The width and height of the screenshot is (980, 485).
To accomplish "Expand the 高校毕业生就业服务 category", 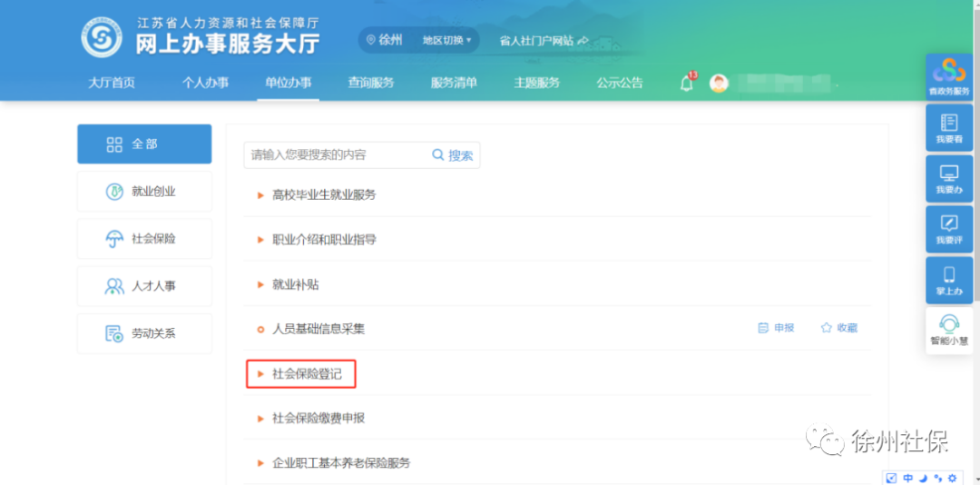I will (x=323, y=194).
